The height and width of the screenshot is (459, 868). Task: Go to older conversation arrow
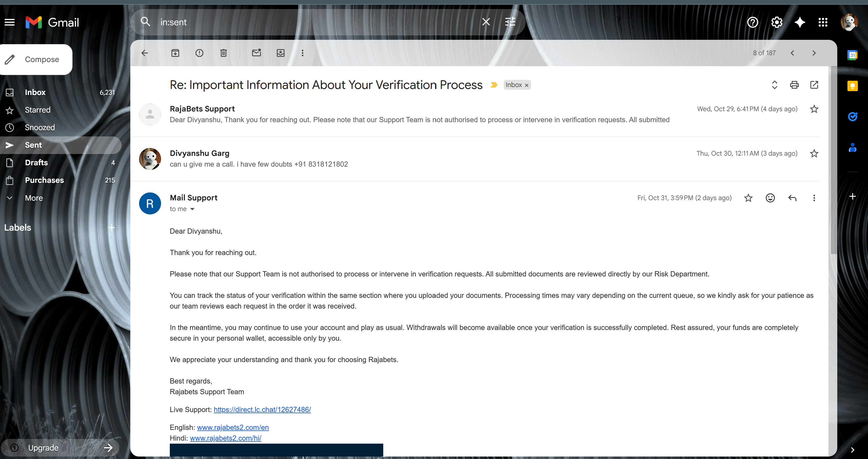814,53
